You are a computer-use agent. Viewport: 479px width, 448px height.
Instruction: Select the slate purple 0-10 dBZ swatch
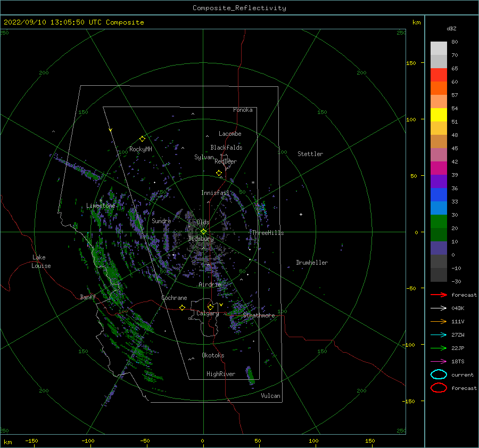pyautogui.click(x=439, y=248)
